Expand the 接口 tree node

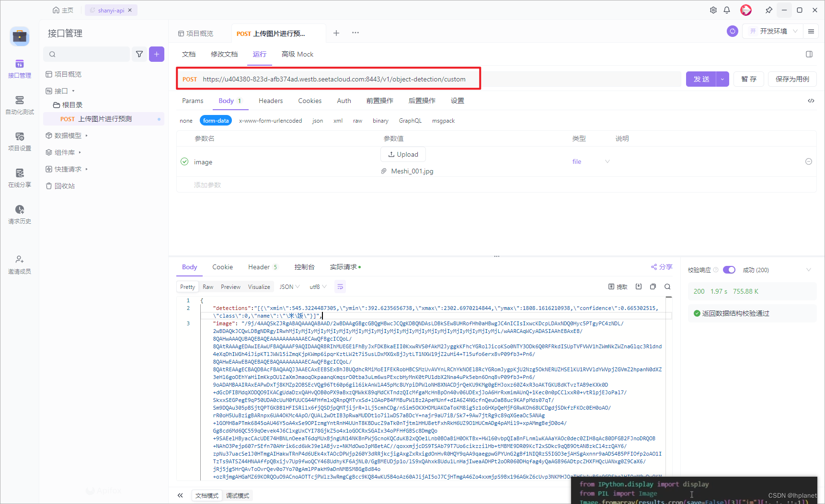point(60,91)
